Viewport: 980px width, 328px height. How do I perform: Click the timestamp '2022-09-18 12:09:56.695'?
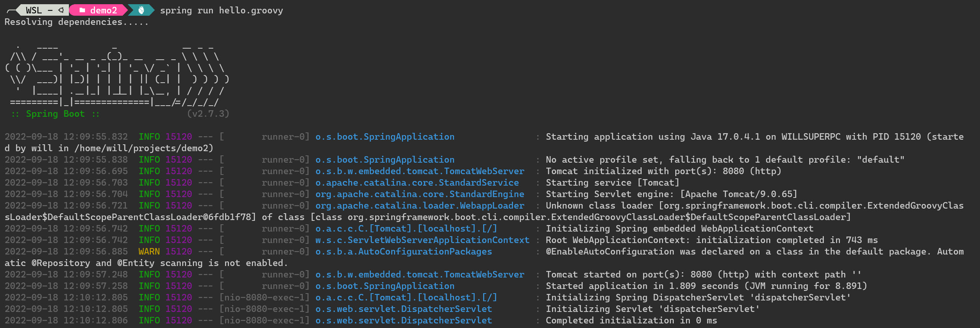click(x=66, y=171)
